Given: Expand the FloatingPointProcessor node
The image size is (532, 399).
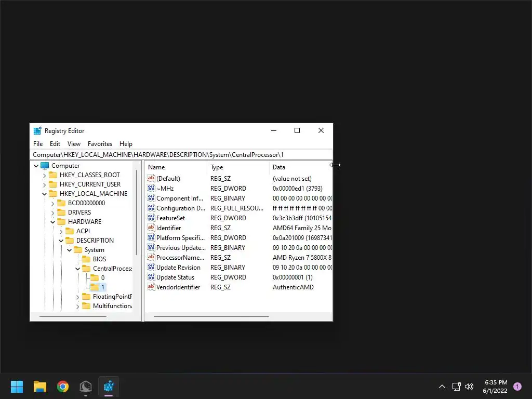Looking at the screenshot, I should tap(78, 297).
